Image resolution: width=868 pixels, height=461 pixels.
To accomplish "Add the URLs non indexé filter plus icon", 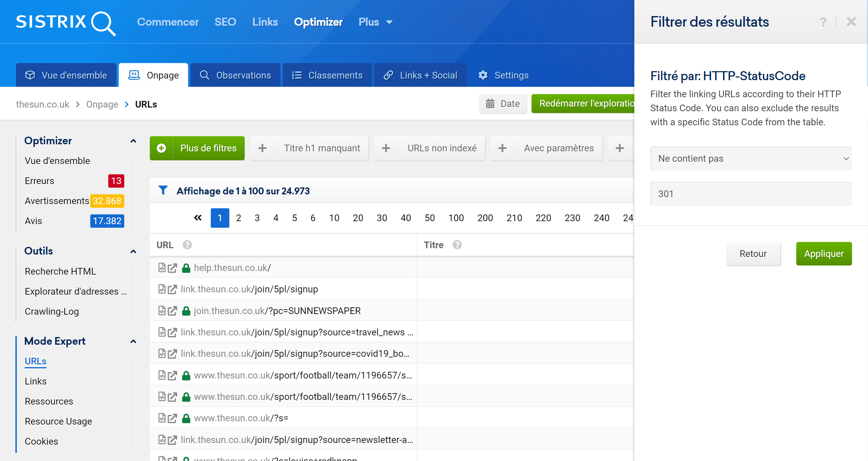I will pos(386,148).
